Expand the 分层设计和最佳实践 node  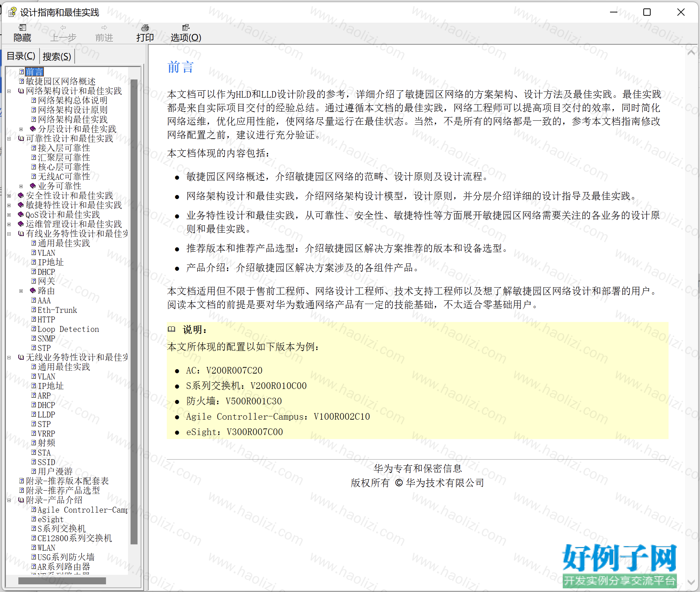point(21,129)
